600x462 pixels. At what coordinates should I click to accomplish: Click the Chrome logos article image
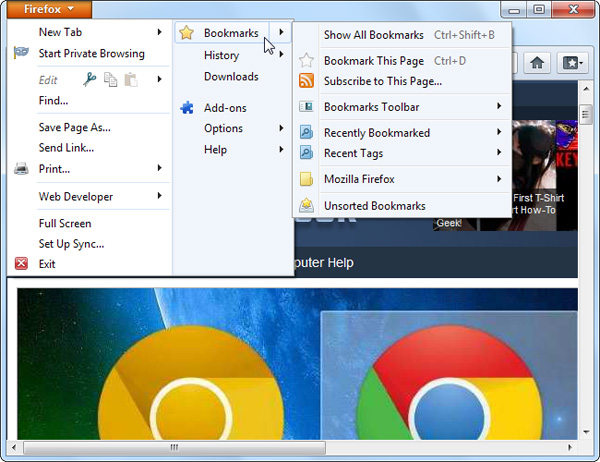297,364
